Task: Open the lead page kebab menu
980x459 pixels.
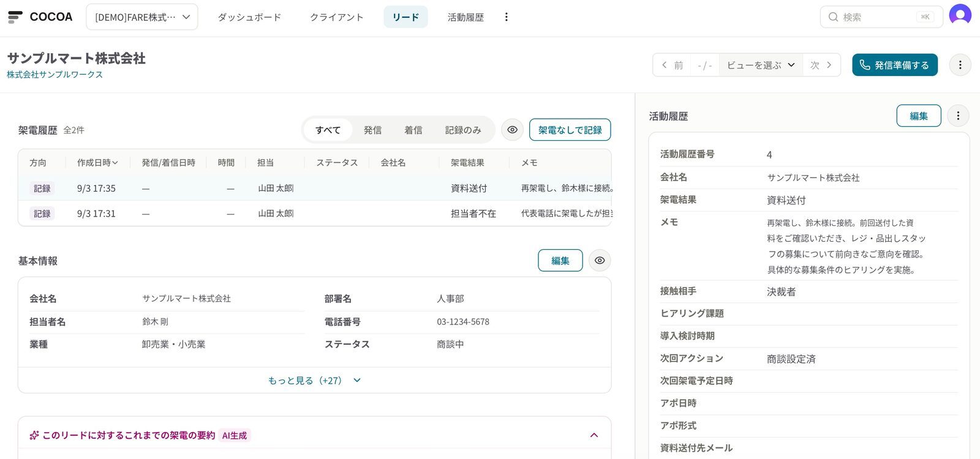Action: click(960, 65)
